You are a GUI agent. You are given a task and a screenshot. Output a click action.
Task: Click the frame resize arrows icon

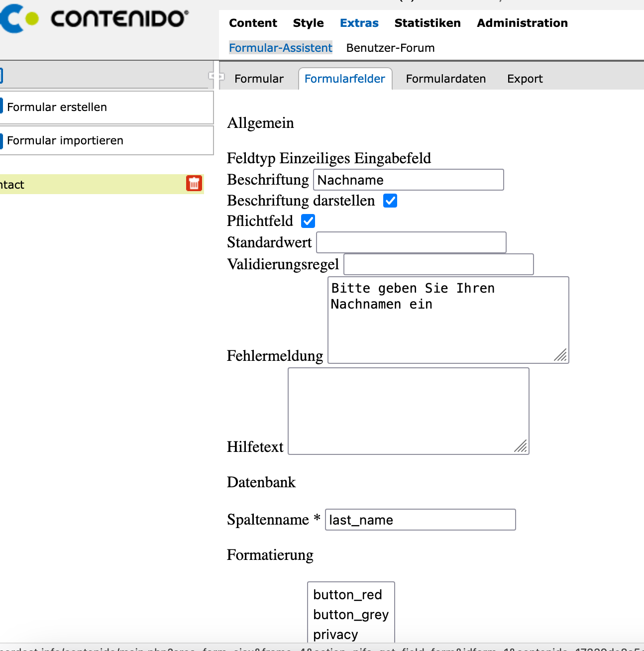pos(216,76)
